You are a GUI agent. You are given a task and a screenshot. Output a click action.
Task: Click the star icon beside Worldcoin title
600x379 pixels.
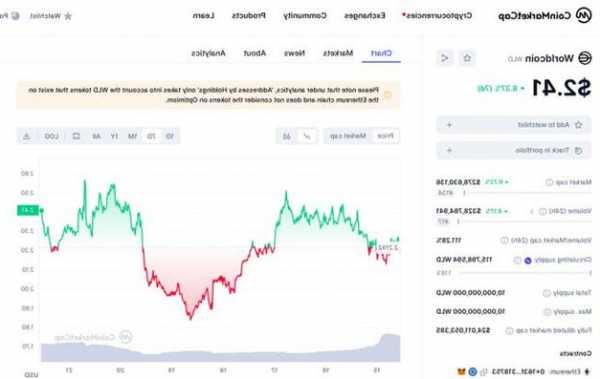(x=467, y=58)
